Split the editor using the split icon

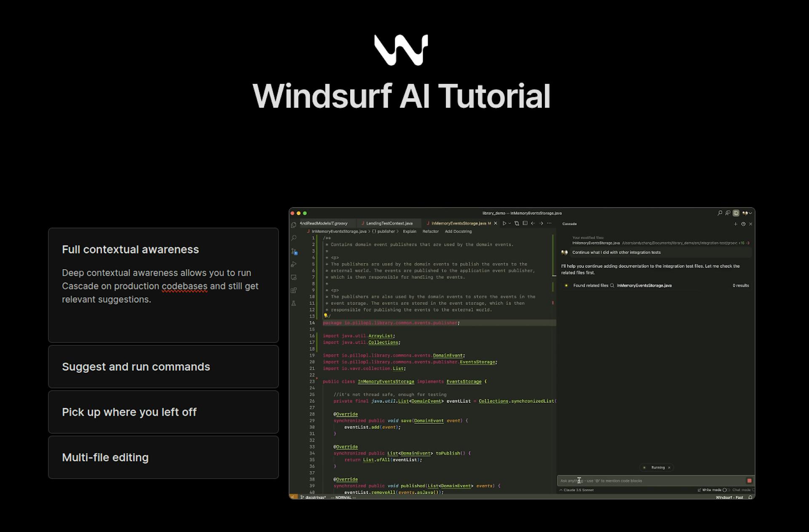(525, 223)
